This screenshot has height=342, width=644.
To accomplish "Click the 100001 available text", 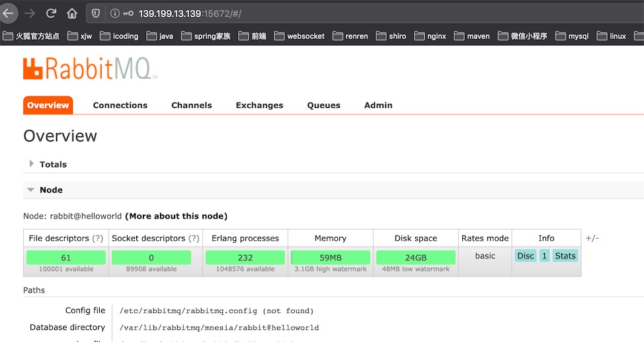I will coord(66,269).
